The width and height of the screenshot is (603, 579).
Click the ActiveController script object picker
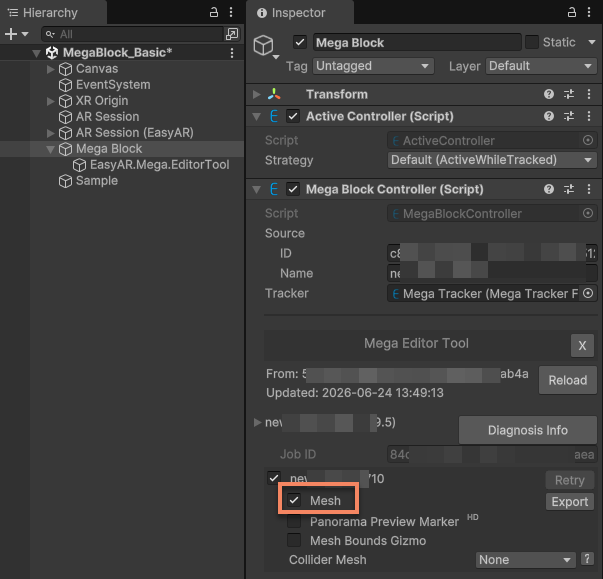(x=588, y=140)
